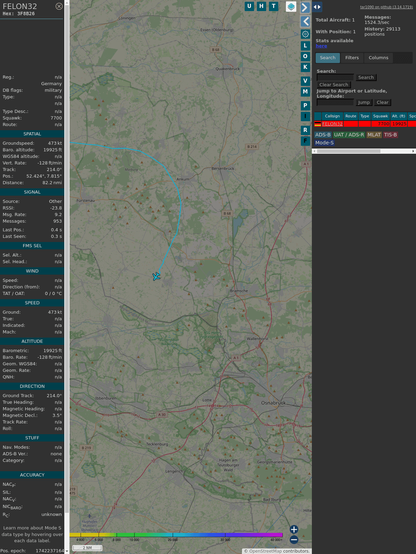Toggle the K map option button

(305, 67)
